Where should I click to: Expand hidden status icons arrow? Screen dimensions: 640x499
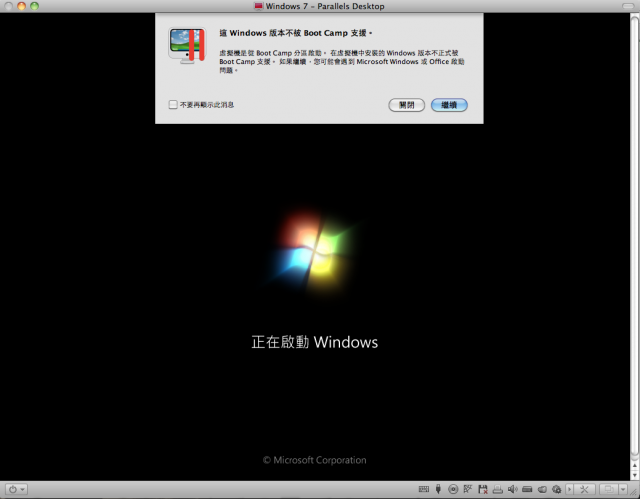tap(569, 489)
